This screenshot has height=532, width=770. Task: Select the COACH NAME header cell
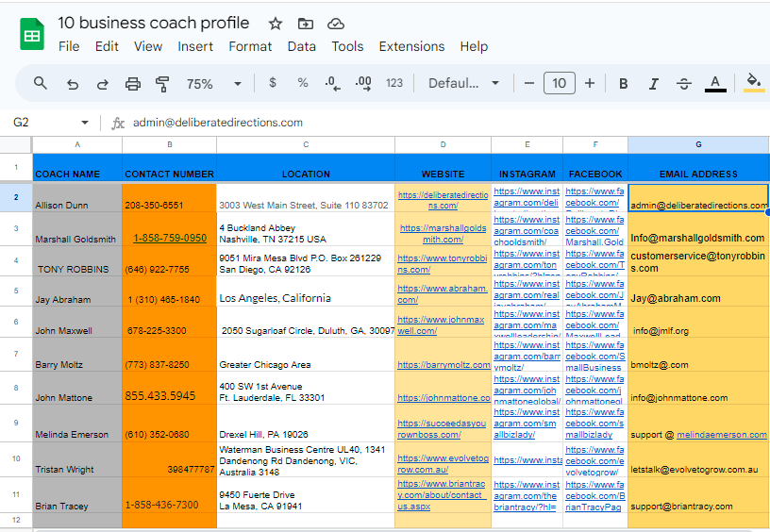pyautogui.click(x=77, y=168)
